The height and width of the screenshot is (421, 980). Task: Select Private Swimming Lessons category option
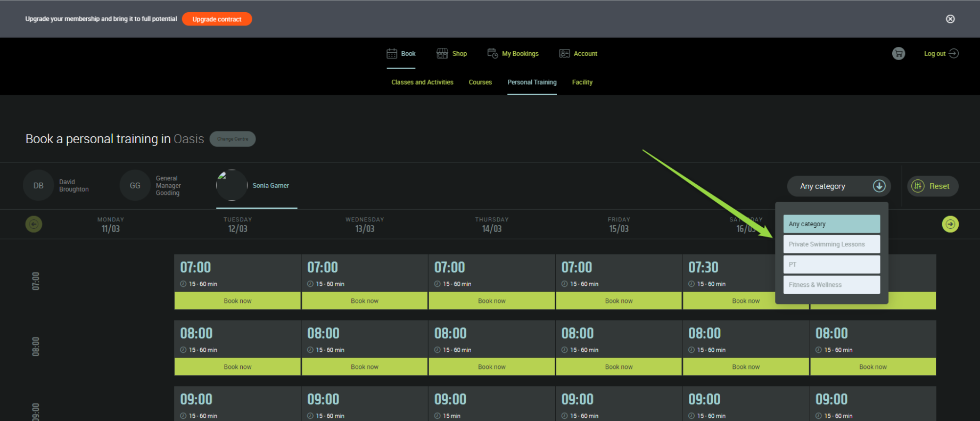831,244
